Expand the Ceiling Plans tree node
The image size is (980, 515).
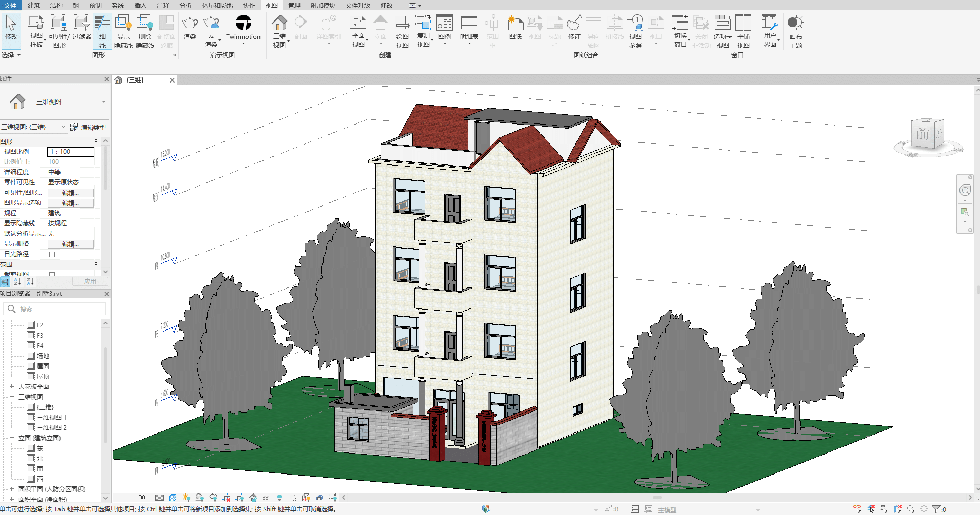[12, 386]
